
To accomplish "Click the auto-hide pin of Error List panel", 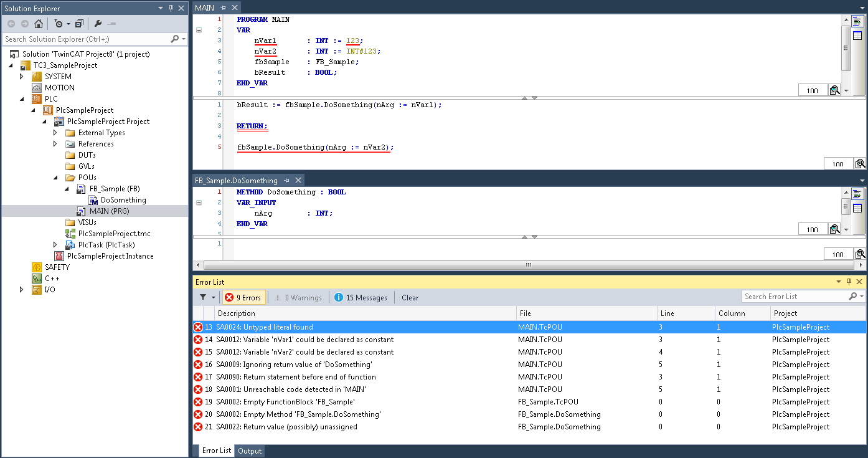I will coord(849,282).
